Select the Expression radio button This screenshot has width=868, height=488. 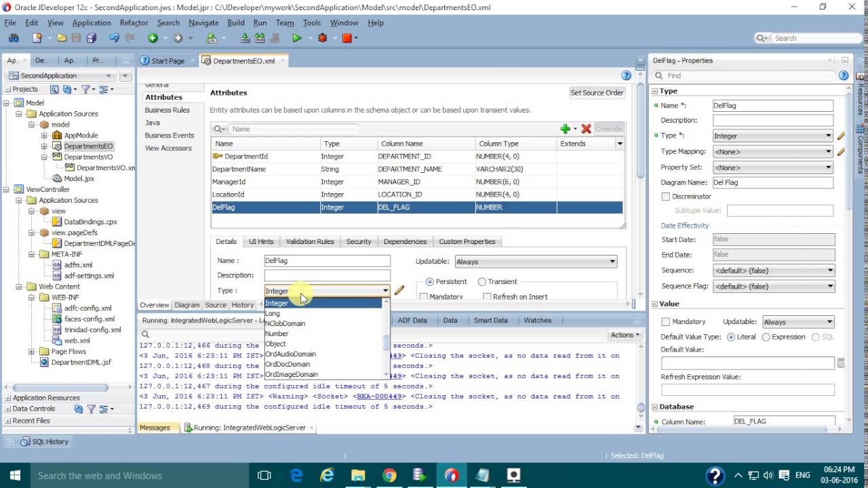coord(766,337)
